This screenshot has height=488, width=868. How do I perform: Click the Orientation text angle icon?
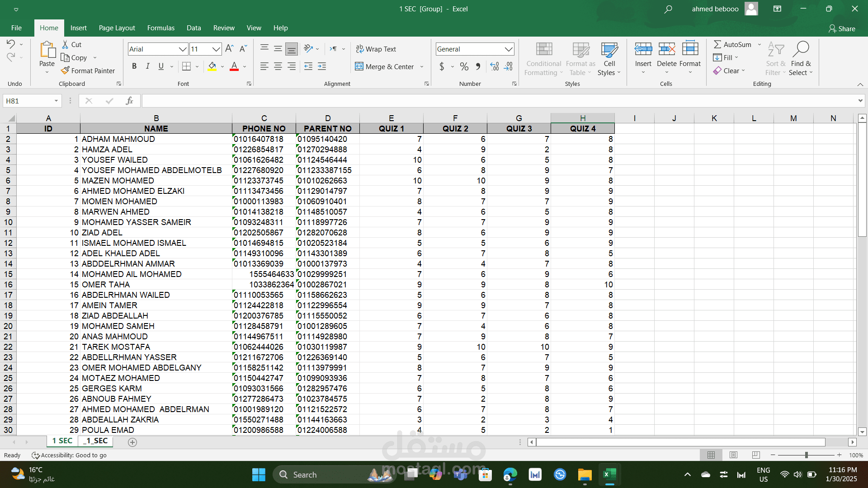308,48
